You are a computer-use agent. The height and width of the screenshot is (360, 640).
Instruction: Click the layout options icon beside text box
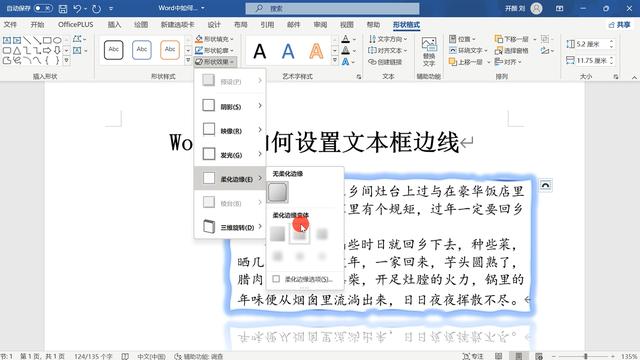click(545, 185)
